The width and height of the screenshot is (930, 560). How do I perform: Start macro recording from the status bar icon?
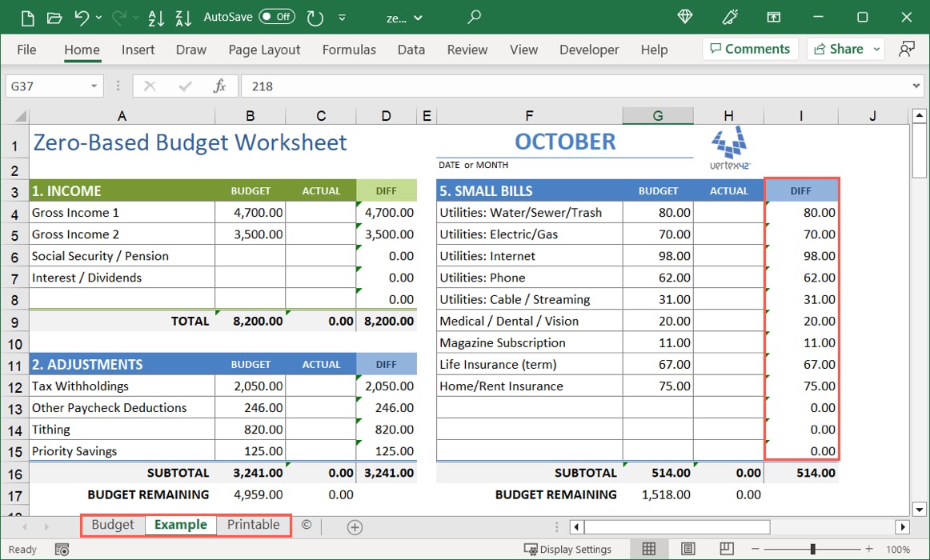click(62, 550)
